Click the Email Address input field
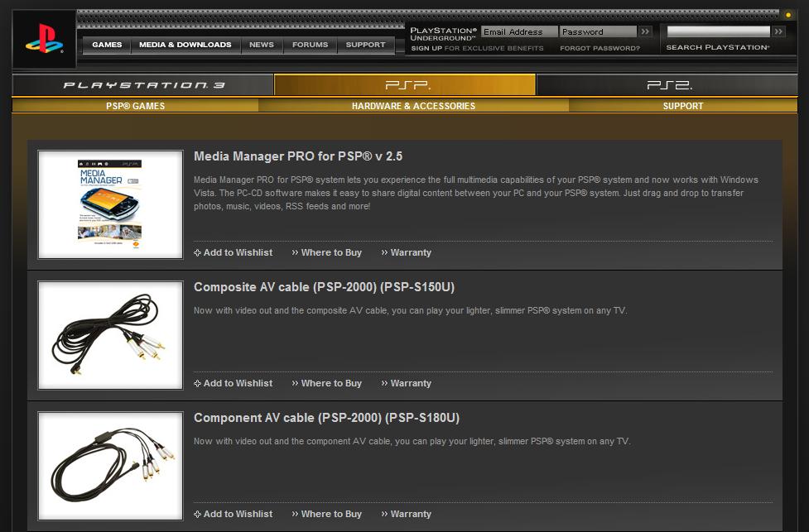Image resolution: width=809 pixels, height=532 pixels. point(518,31)
